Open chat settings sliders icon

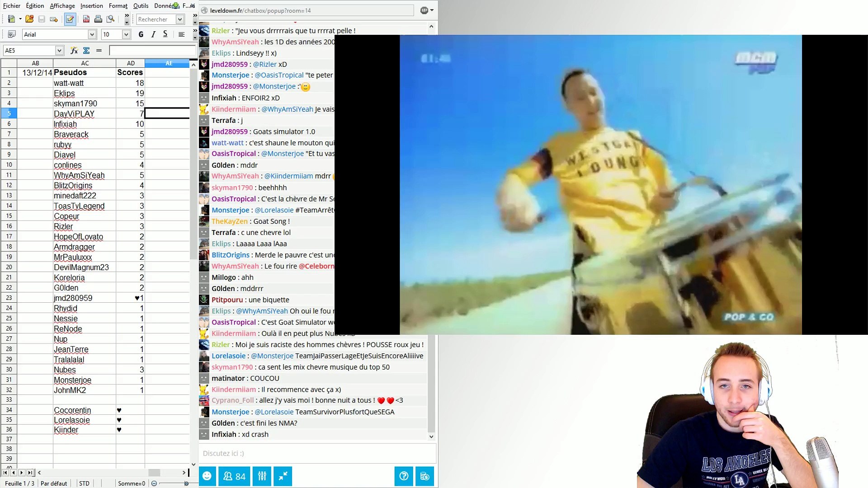262,476
